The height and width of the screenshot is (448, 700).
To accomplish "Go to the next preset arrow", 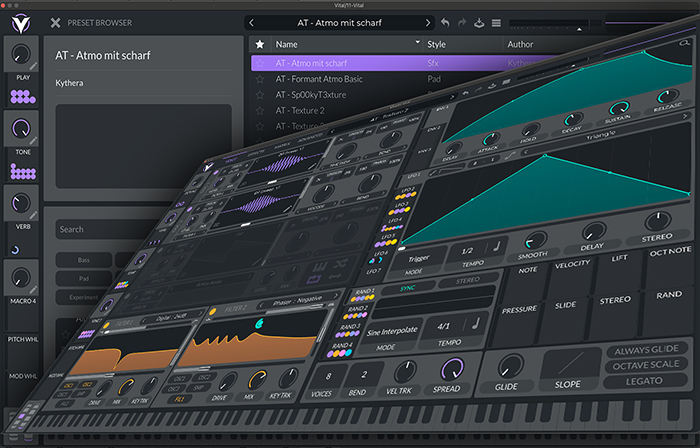I will 429,22.
